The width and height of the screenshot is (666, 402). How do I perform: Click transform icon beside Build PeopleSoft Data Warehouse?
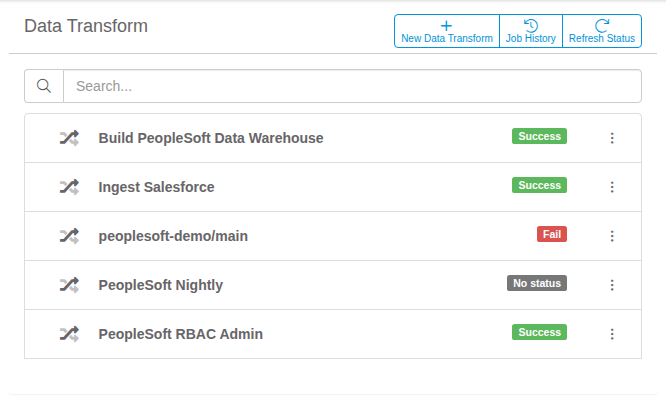click(x=69, y=138)
